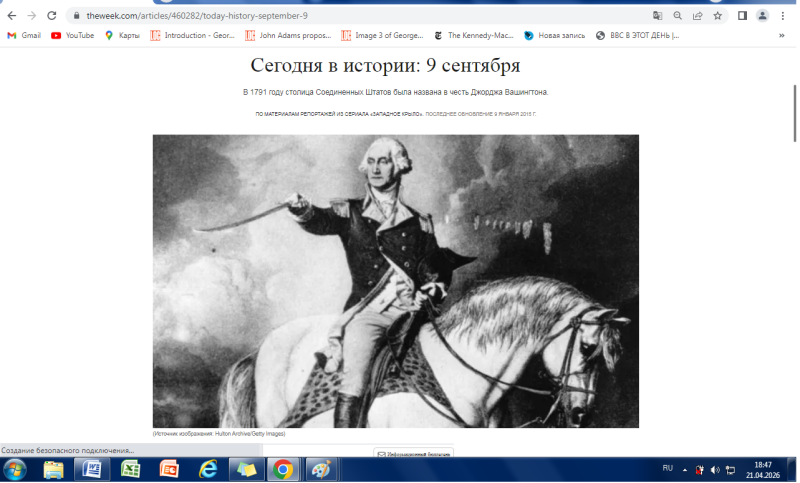
Task: Click the share page icon
Action: click(697, 16)
